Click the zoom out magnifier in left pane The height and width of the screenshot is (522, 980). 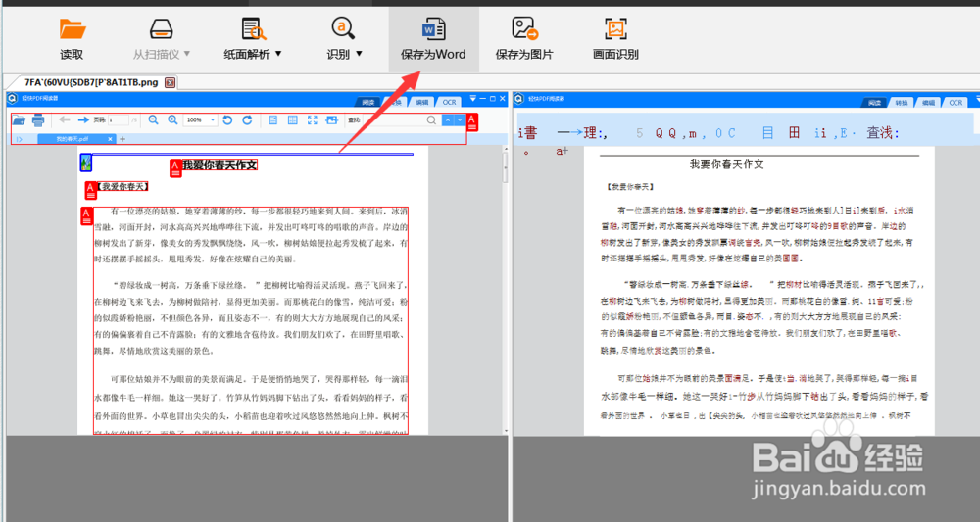[x=153, y=119]
